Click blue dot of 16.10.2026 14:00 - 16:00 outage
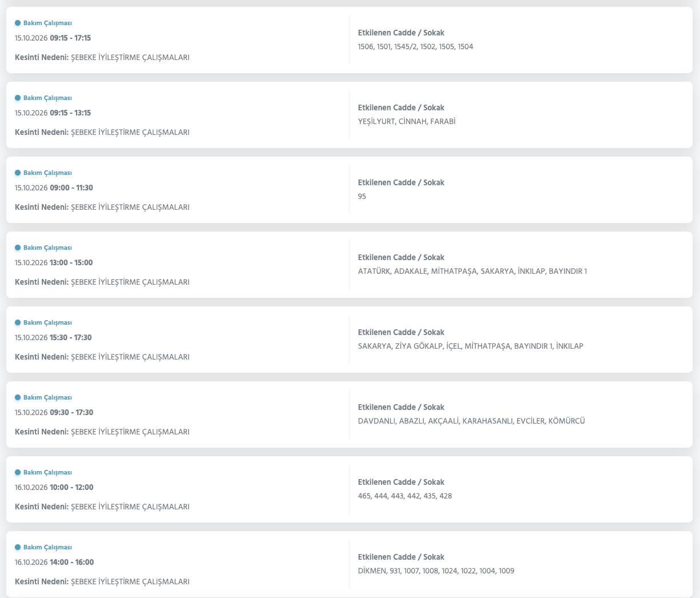The height and width of the screenshot is (598, 700). [x=18, y=548]
